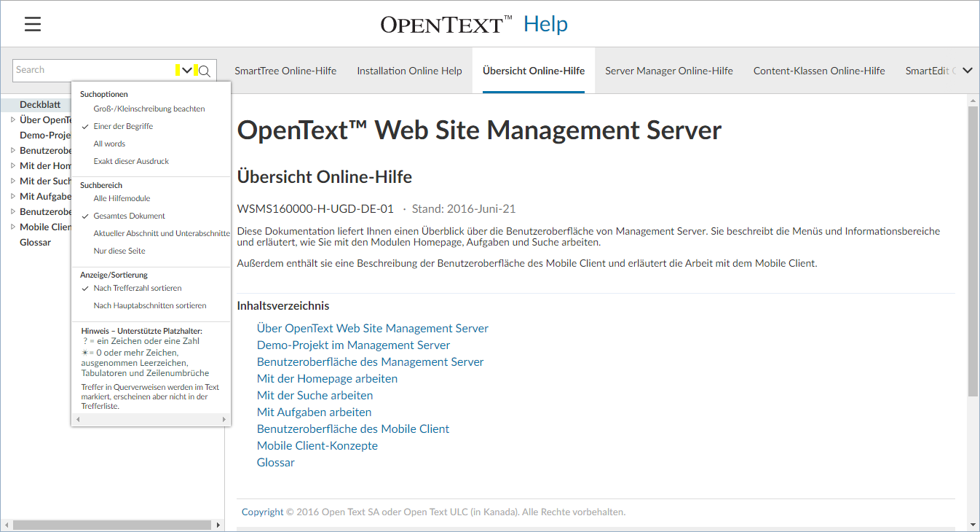Click the magnifier search icon
Screen dimensions: 980x532
coord(205,71)
